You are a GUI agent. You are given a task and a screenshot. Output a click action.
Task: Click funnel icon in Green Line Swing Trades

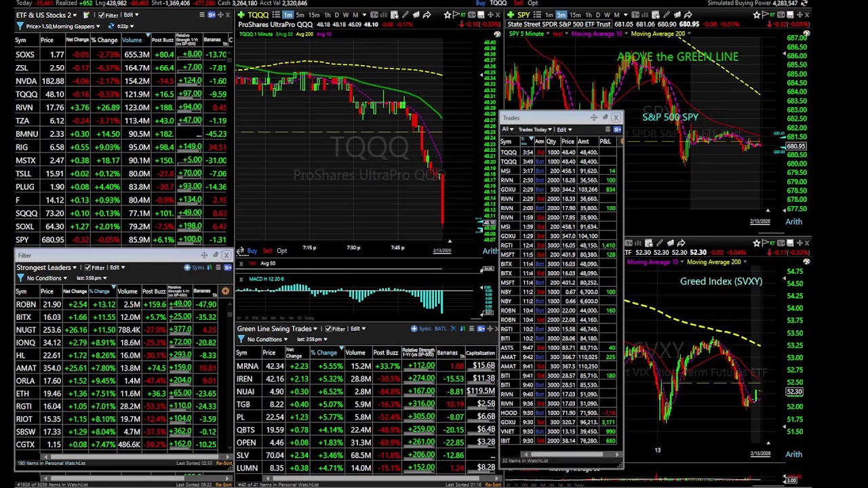(x=241, y=339)
